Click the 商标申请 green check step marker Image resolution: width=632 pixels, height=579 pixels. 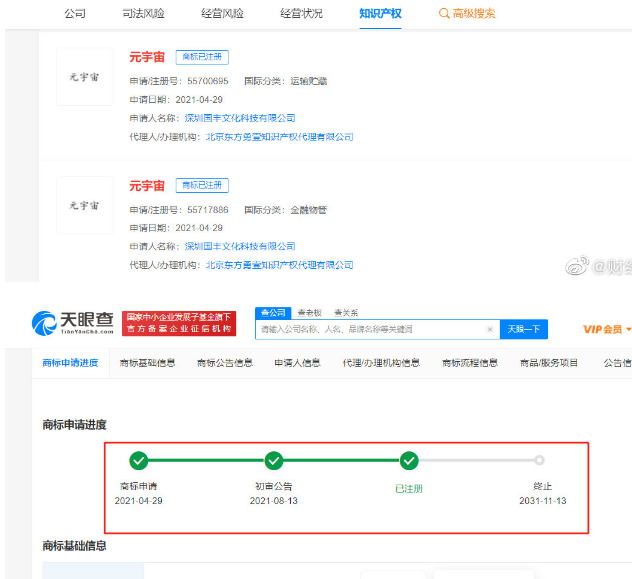[139, 460]
